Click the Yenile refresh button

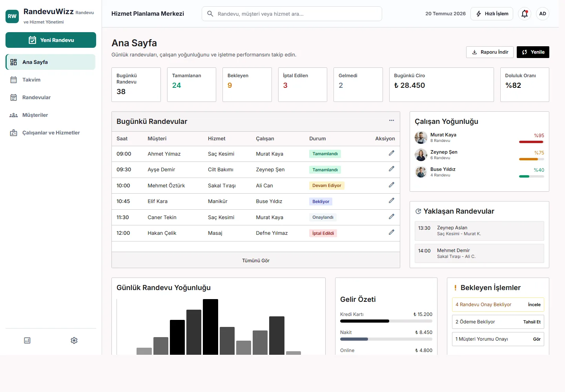coord(533,52)
